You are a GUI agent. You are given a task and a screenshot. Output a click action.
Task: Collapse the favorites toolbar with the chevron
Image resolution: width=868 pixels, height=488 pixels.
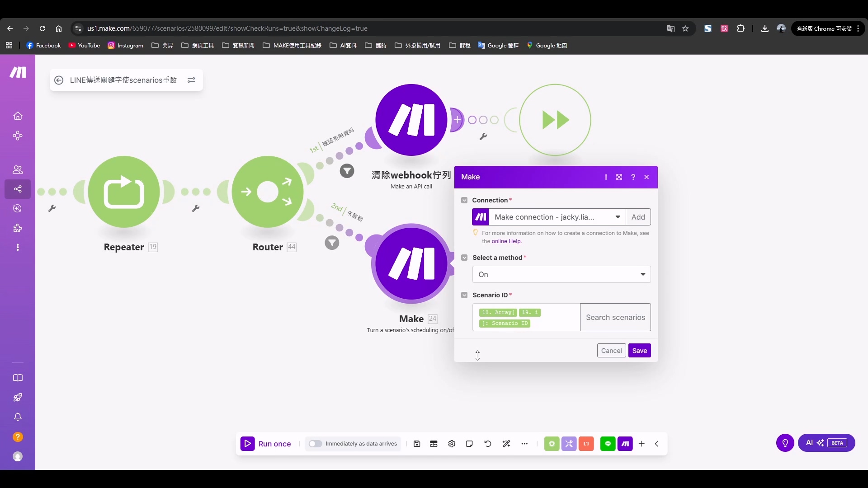pos(656,444)
